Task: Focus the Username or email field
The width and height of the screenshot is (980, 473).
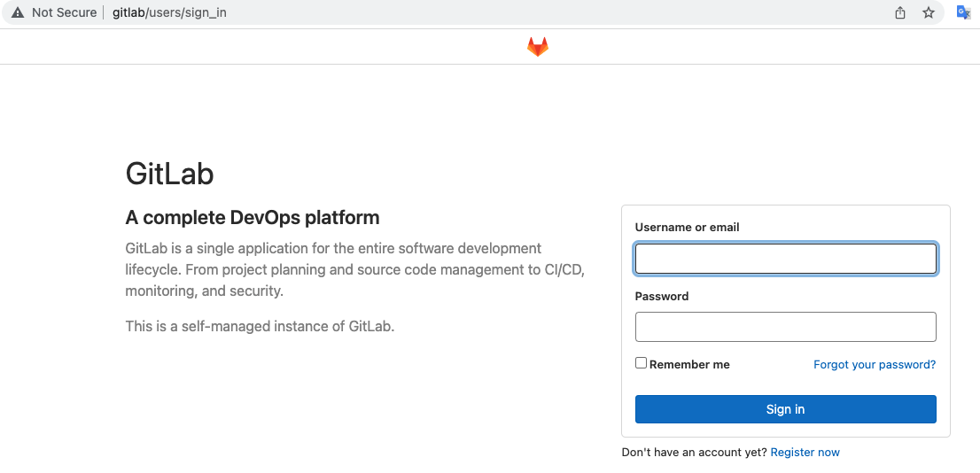Action: point(786,259)
